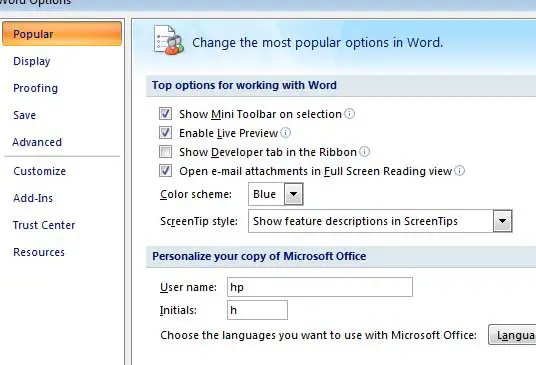The image size is (536, 365).
Task: Expand the Color scheme dropdown arrow
Action: (x=294, y=194)
